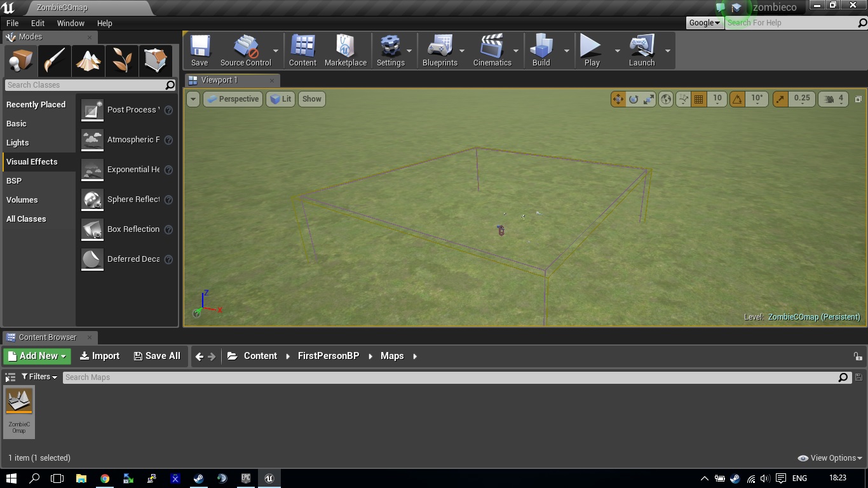Image resolution: width=868 pixels, height=488 pixels.
Task: Open the Edit menu
Action: point(37,23)
